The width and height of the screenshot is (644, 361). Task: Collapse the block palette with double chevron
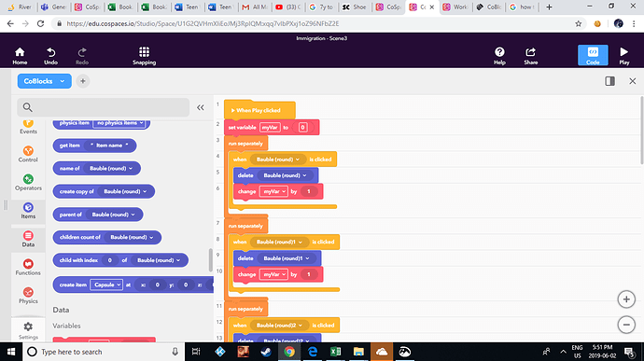point(201,107)
